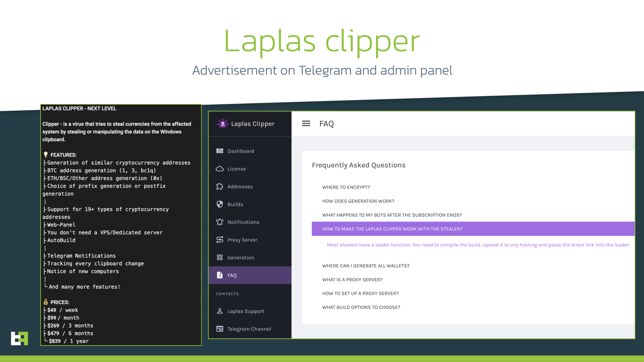Click the FEATURES: heading in the advertisement
This screenshot has width=644, height=362.
[x=63, y=155]
